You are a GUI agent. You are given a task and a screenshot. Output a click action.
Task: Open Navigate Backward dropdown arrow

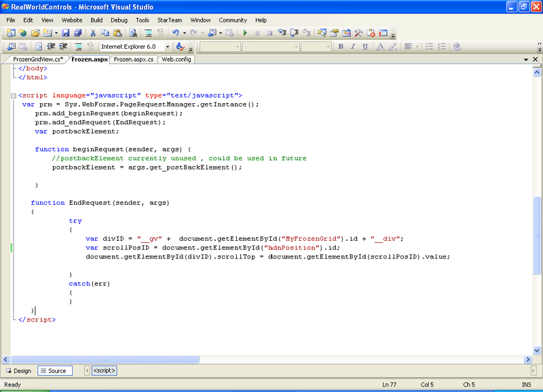point(220,33)
